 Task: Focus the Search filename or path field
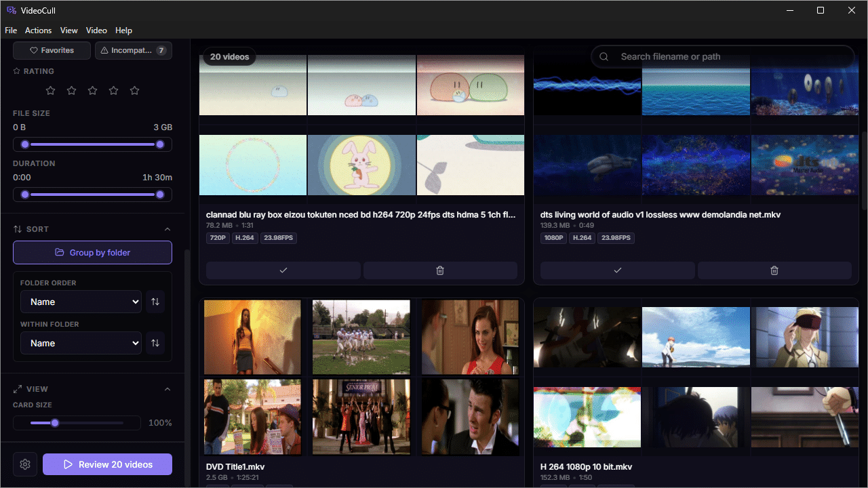coord(723,57)
